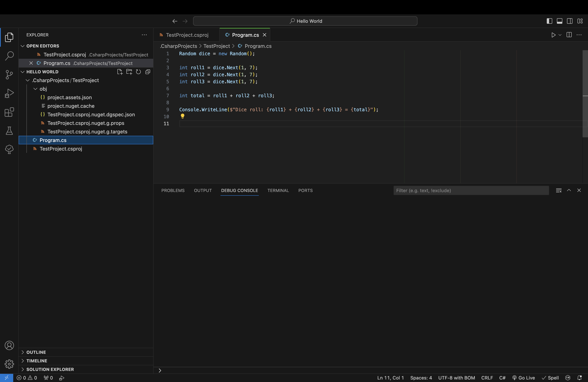588x382 pixels.
Task: Customize the editor layout
Action: click(580, 21)
